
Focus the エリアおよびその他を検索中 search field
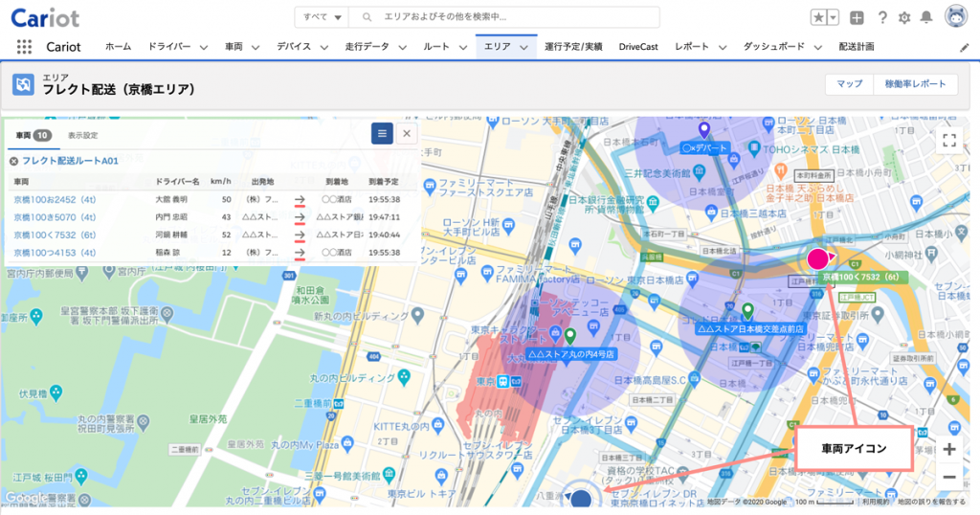click(x=503, y=17)
